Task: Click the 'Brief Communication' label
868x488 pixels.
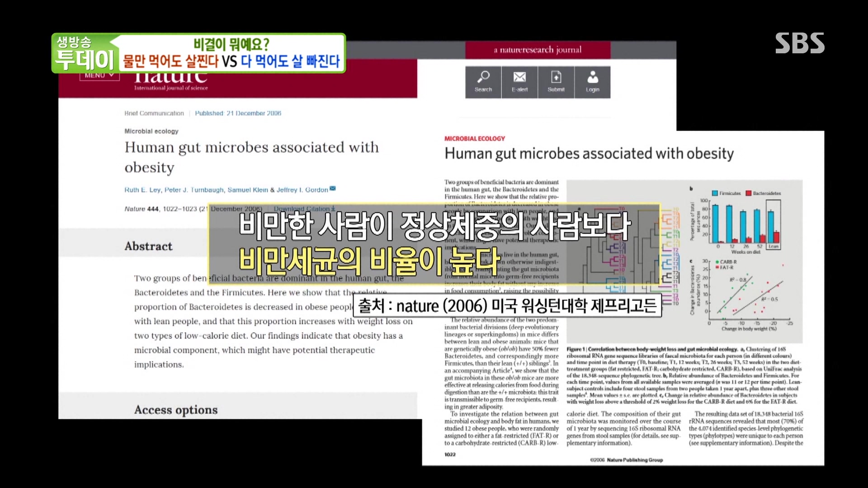Action: coord(154,113)
